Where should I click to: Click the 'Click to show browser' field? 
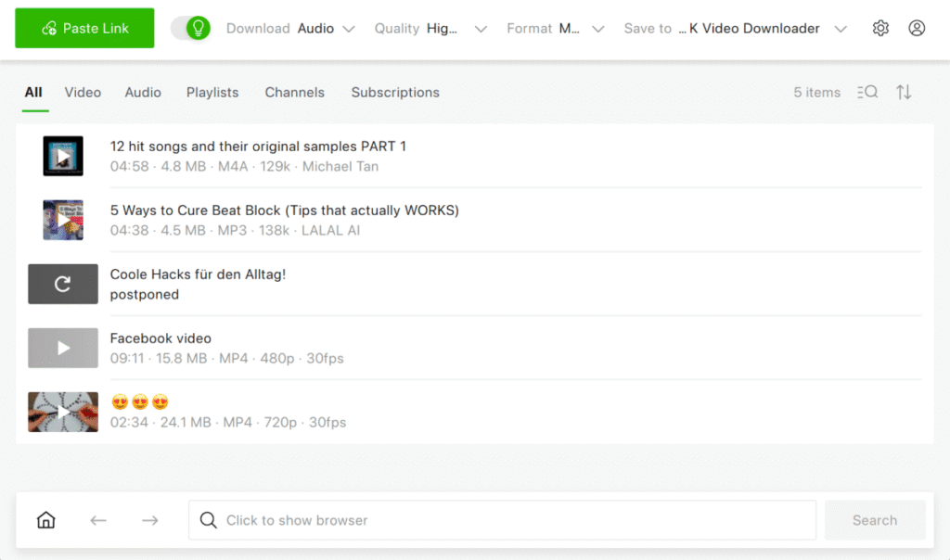click(x=502, y=520)
